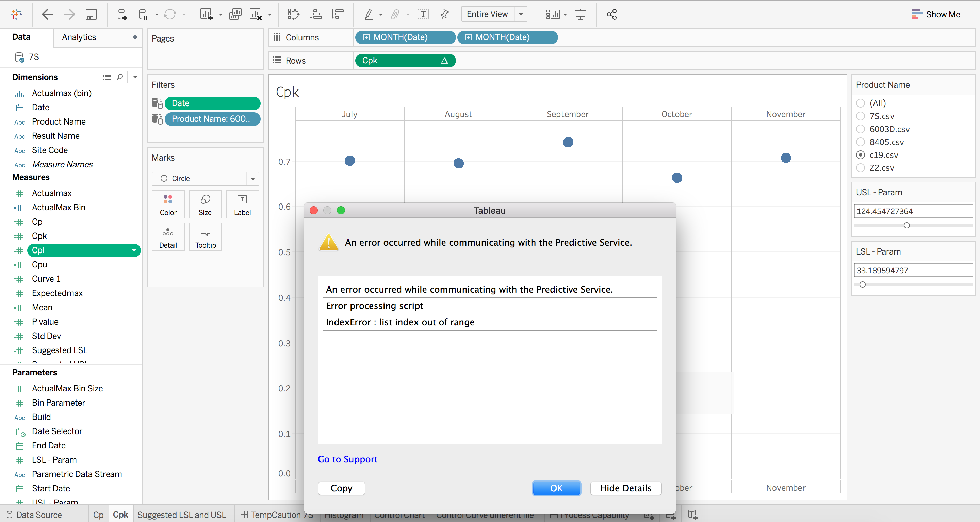
Task: Click the Go to Support link
Action: click(347, 459)
